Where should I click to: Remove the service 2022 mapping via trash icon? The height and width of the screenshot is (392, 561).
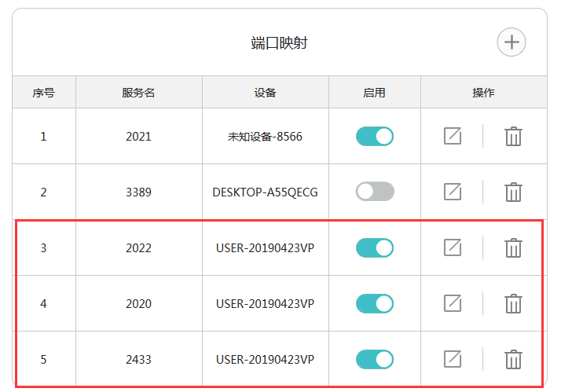[x=513, y=248]
